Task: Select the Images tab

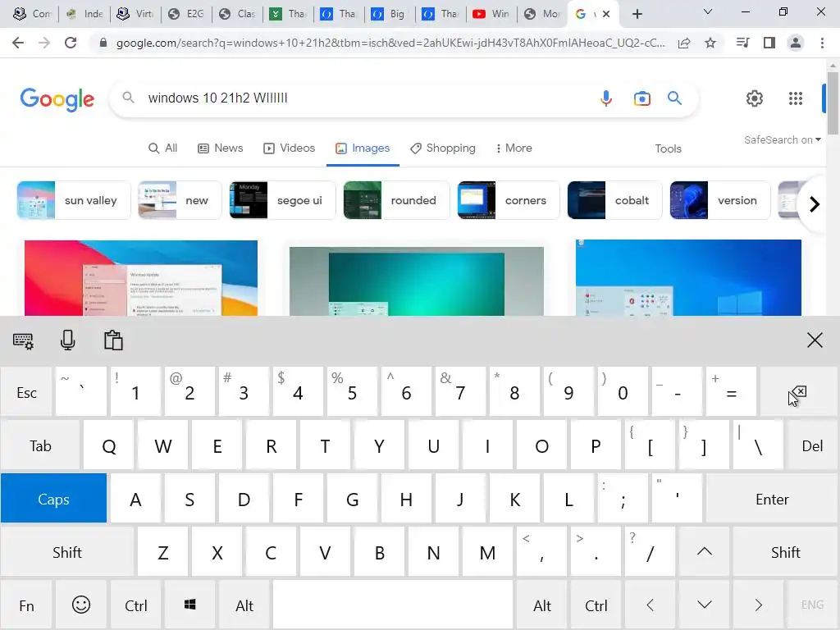Action: click(x=363, y=148)
